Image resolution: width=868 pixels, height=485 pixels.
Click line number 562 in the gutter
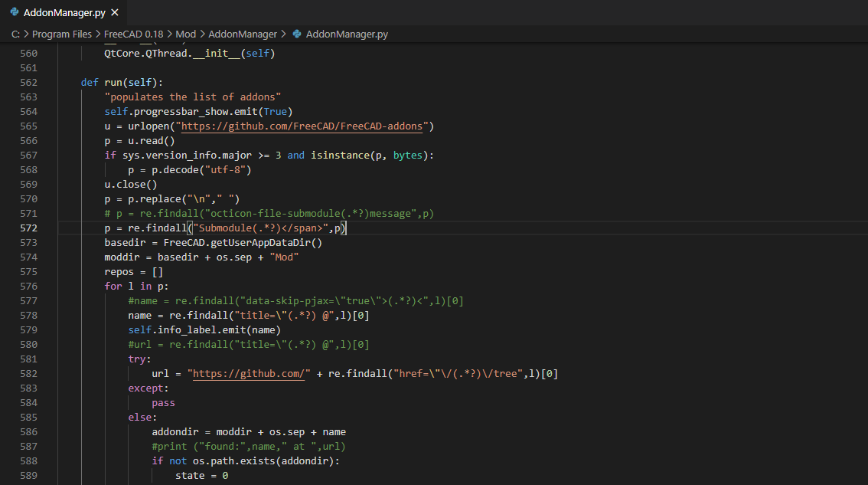pyautogui.click(x=29, y=82)
